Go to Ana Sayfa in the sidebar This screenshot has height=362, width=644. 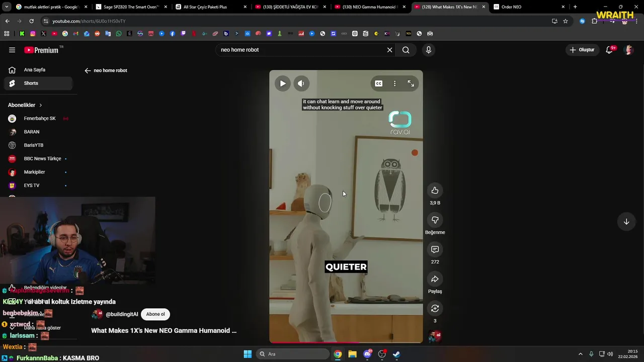38,70
